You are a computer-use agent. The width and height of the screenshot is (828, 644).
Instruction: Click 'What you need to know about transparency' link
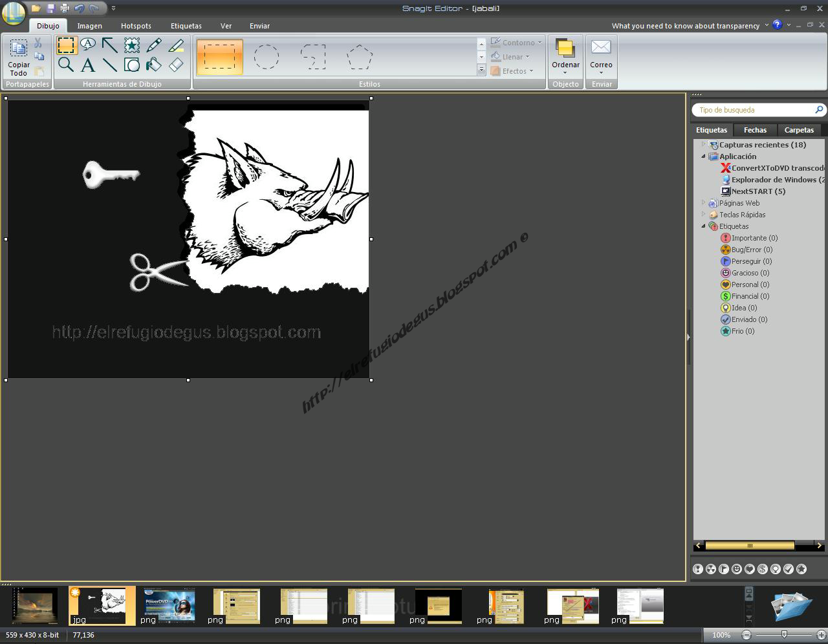click(x=686, y=26)
